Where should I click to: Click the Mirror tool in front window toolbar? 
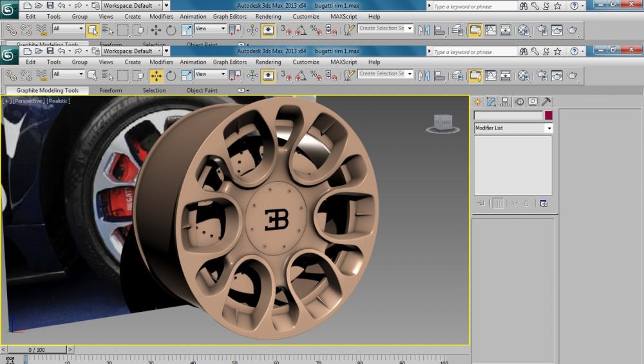pos(424,75)
